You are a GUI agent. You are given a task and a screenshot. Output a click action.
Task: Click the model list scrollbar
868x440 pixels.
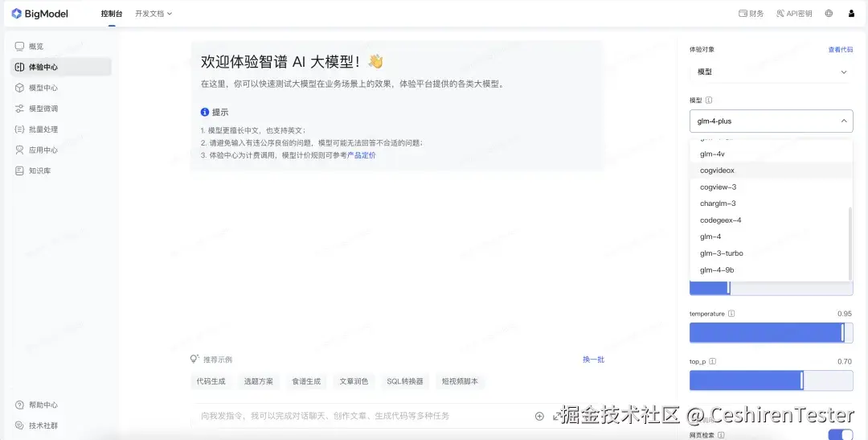[x=850, y=244]
